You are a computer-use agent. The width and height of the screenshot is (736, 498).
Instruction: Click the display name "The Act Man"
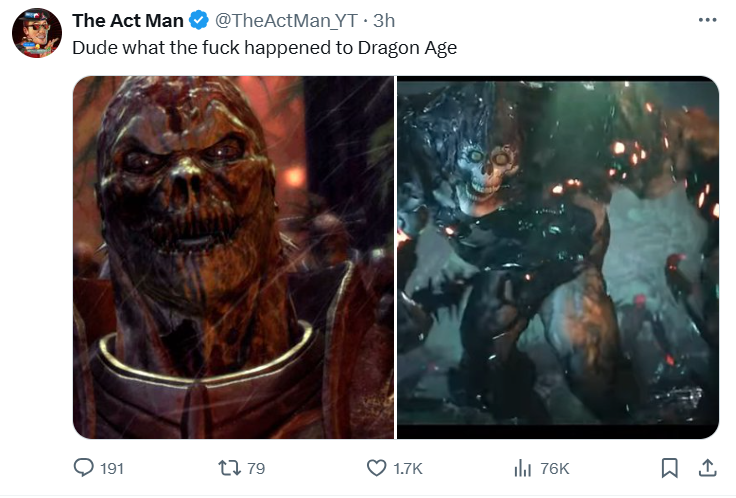click(x=127, y=22)
